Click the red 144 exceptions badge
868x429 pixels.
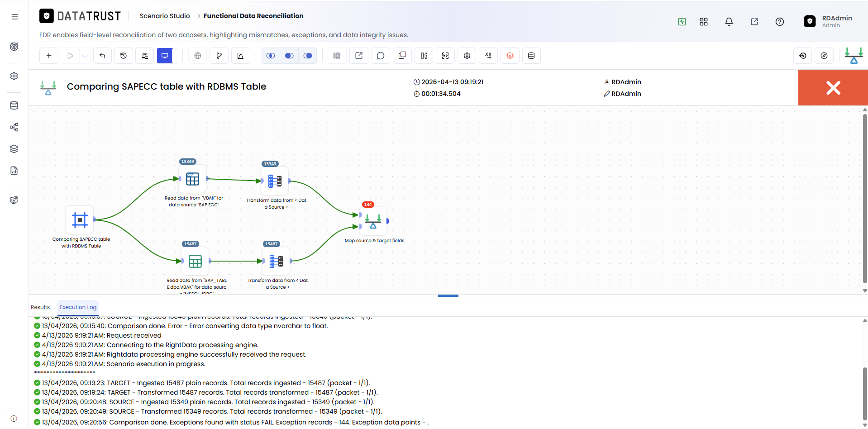click(368, 205)
